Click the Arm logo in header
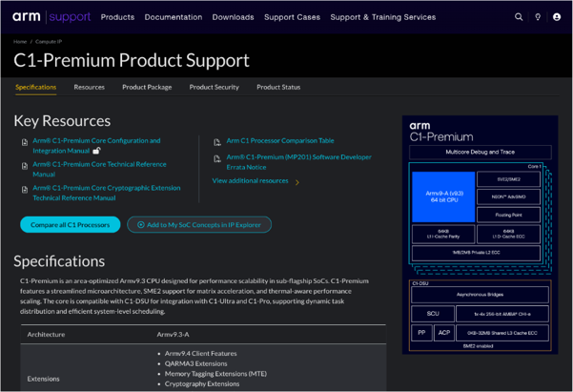This screenshot has width=573, height=392. (27, 17)
